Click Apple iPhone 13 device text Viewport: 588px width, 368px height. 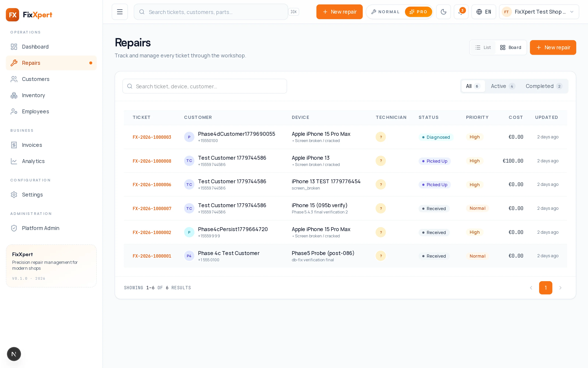[311, 158]
